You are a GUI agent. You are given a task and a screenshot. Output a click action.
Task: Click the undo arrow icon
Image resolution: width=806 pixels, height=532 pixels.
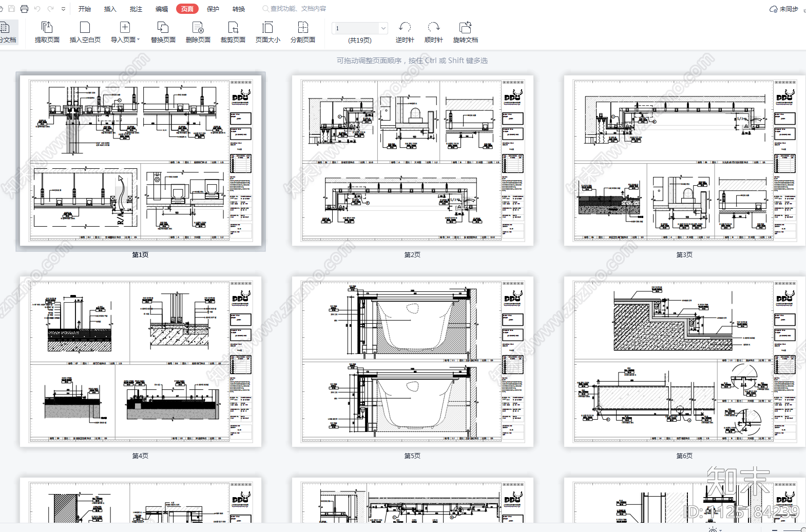coord(37,9)
